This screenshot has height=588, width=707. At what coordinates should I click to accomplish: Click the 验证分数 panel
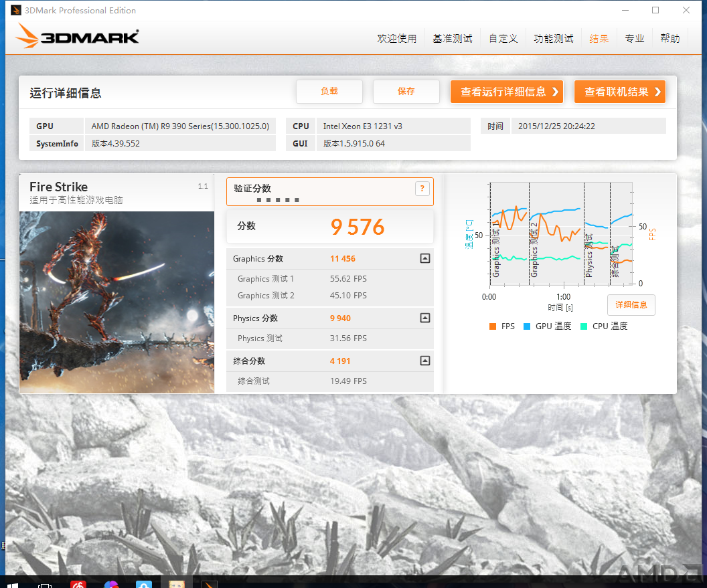click(329, 192)
